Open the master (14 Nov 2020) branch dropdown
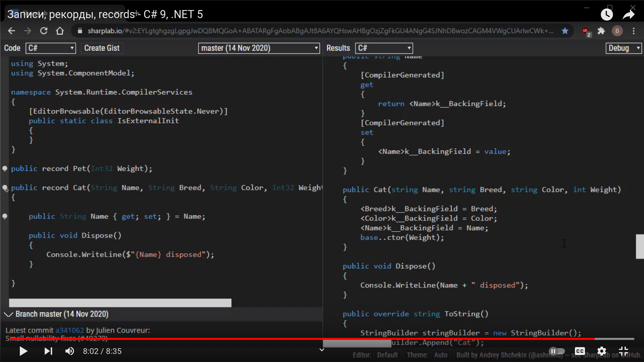 (259, 48)
